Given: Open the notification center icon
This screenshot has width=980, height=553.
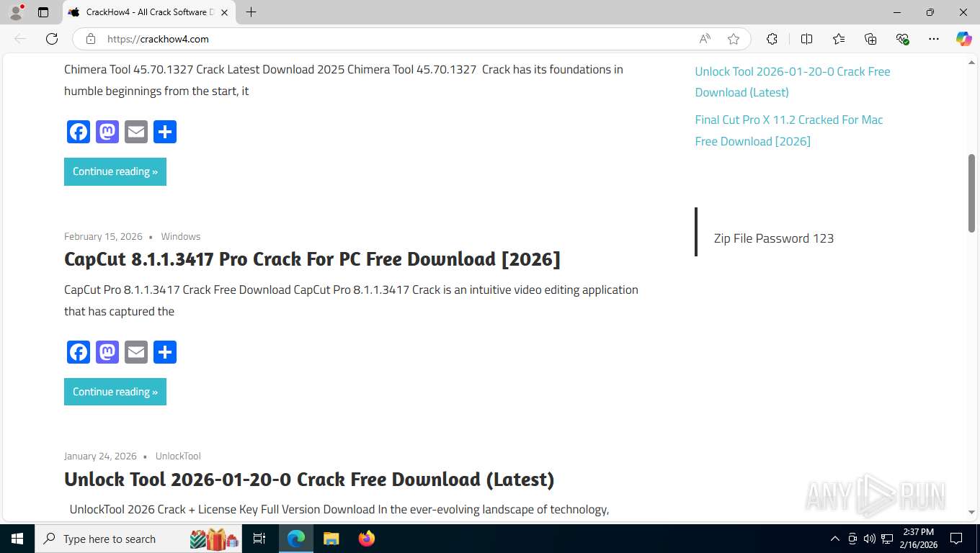Looking at the screenshot, I should pyautogui.click(x=956, y=539).
